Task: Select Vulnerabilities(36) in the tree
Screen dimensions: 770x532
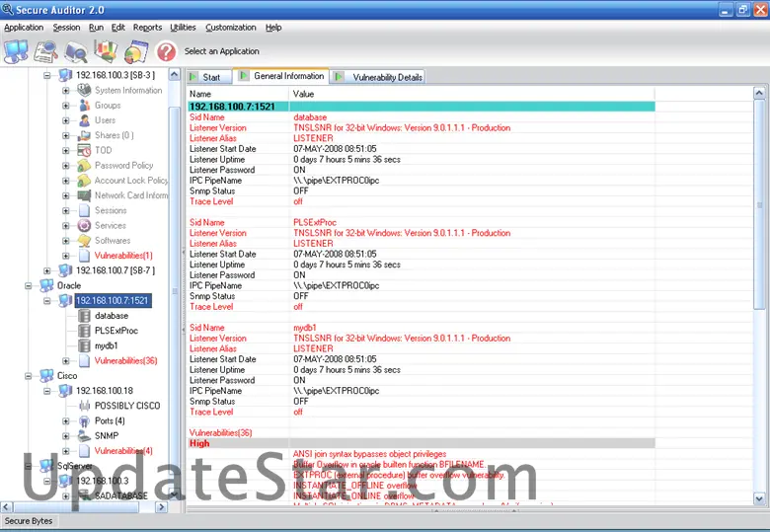Action: 125,361
